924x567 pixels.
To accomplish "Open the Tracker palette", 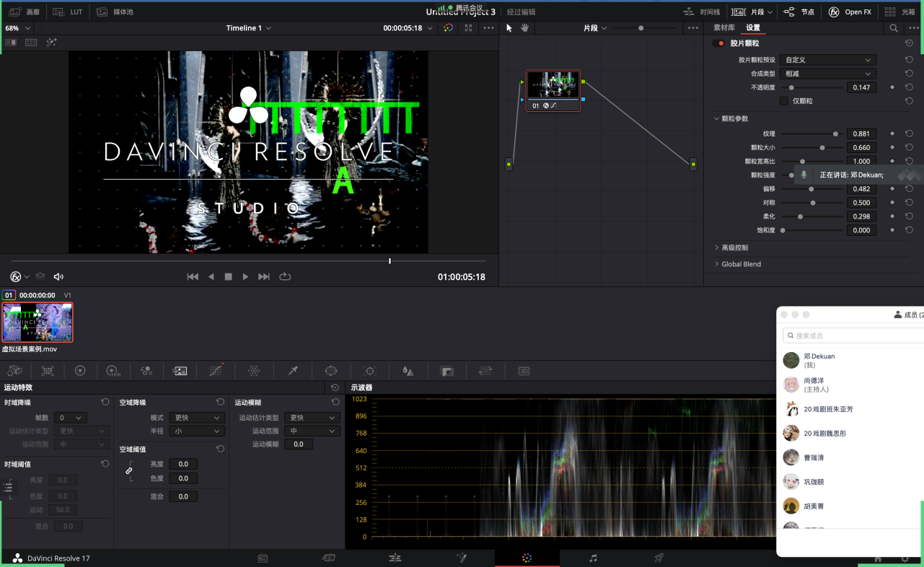I will click(x=370, y=371).
